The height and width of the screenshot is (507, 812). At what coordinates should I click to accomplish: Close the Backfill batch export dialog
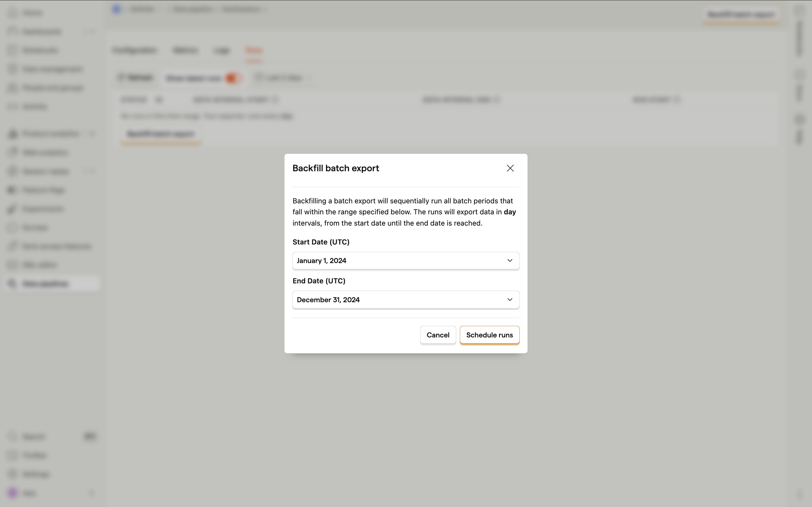[x=510, y=168]
